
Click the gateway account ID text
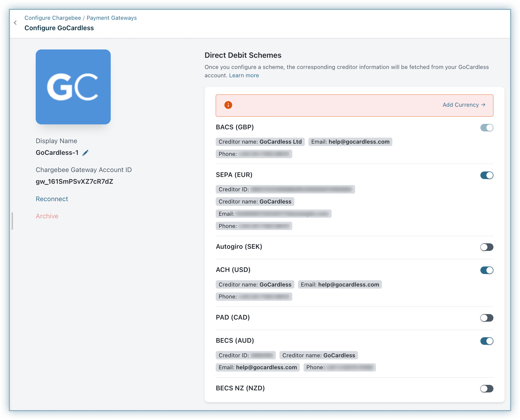click(x=75, y=182)
